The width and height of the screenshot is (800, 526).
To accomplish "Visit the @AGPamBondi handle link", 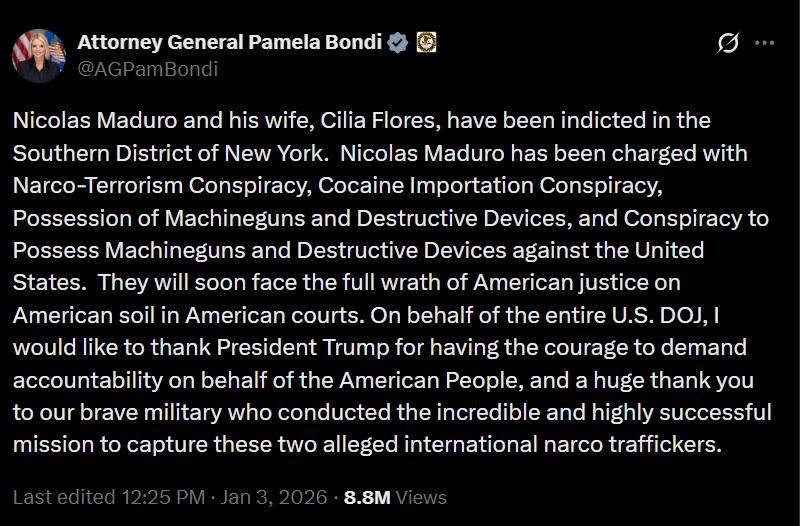I will pyautogui.click(x=147, y=69).
